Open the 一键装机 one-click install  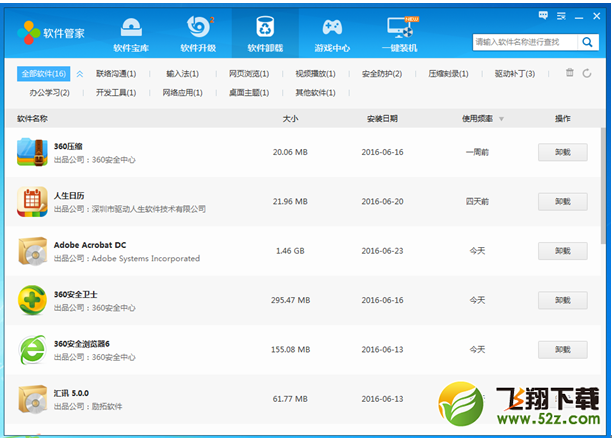click(400, 35)
